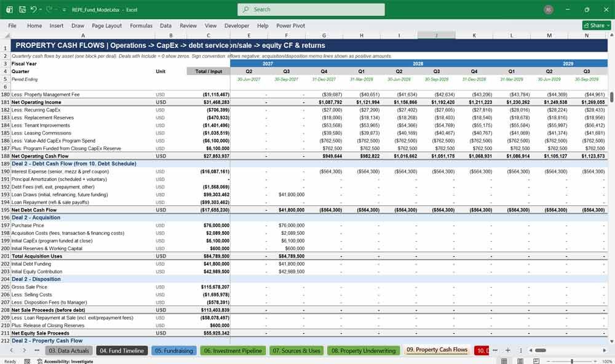Image resolution: width=615 pixels, height=364 pixels.
Task: Click the New Sheet plus icon
Action: coord(508,350)
